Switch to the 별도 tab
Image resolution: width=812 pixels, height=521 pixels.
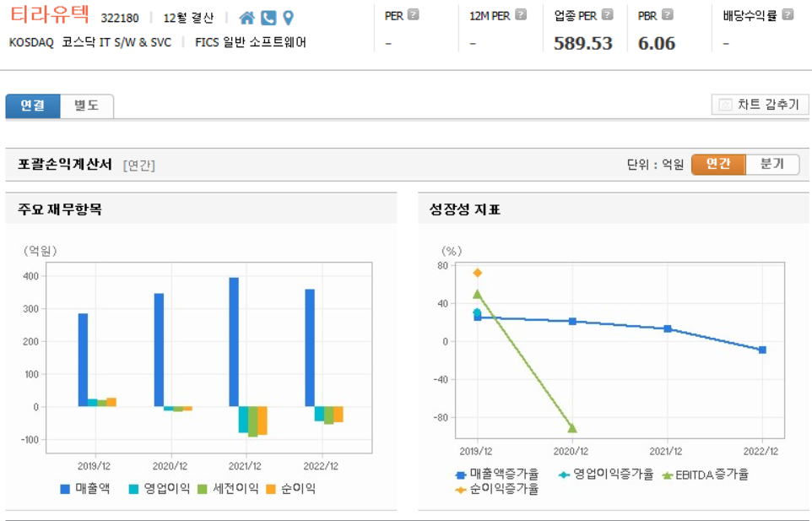87,106
